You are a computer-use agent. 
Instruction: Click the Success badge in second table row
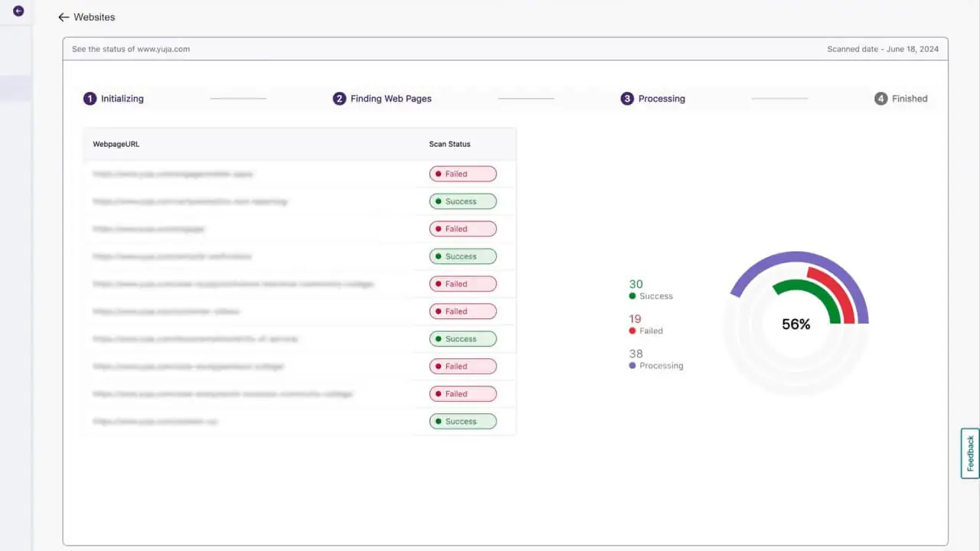tap(462, 201)
